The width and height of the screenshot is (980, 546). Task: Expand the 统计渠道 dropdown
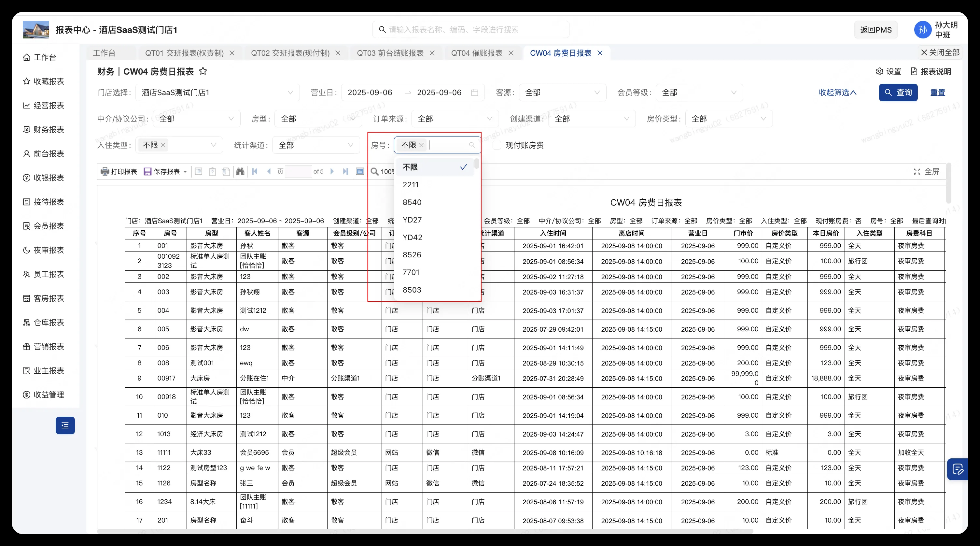click(316, 145)
